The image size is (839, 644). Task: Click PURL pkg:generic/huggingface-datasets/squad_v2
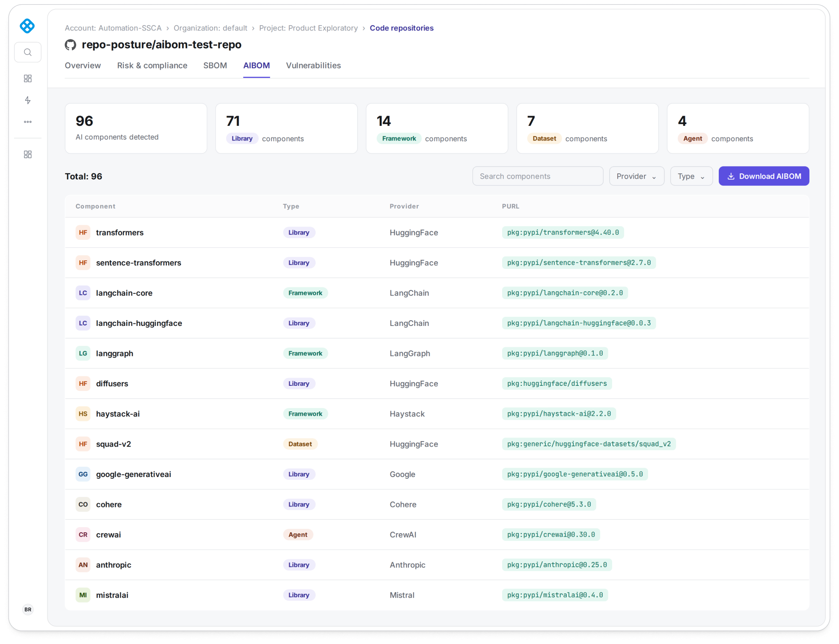pos(589,444)
